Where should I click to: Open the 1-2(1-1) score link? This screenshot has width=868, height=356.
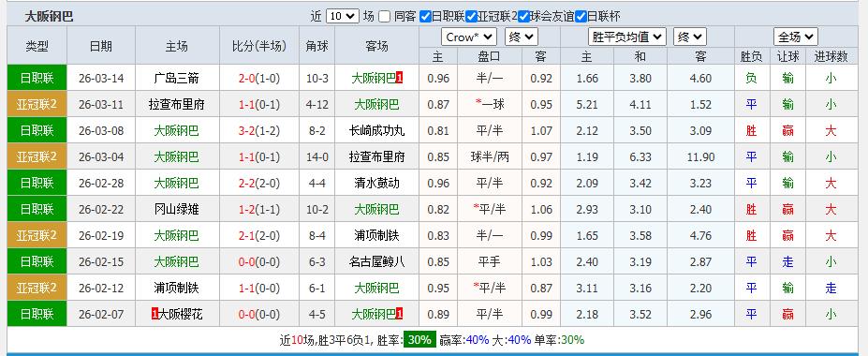click(259, 209)
